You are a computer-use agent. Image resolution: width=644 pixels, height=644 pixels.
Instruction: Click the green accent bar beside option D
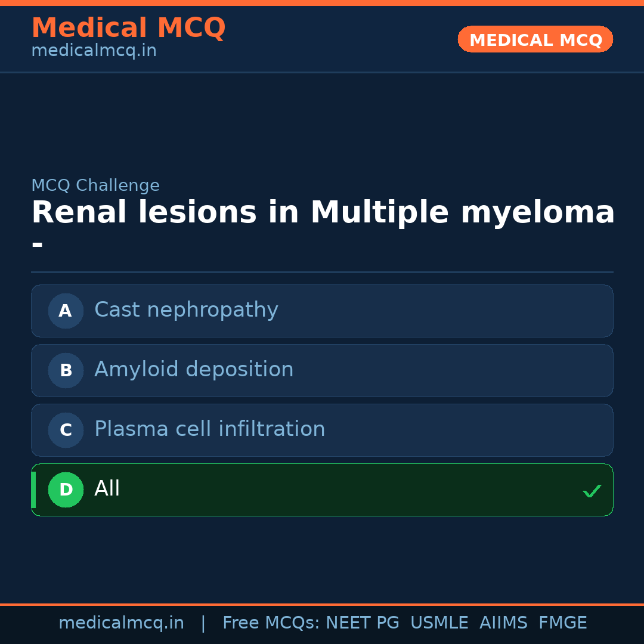(x=33, y=490)
